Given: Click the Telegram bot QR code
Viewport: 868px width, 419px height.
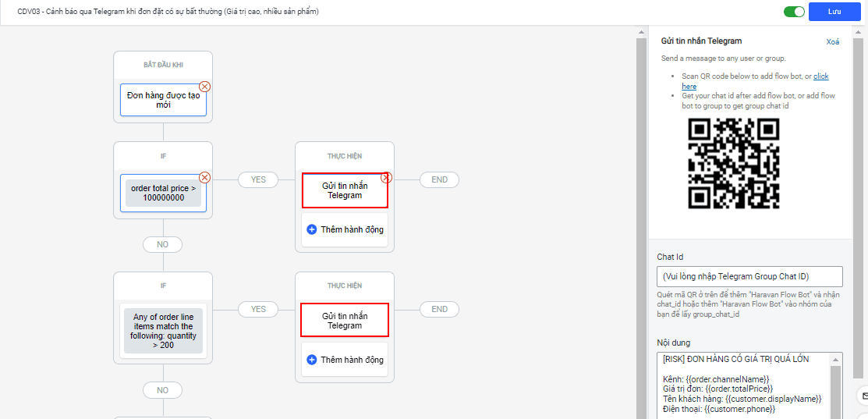Looking at the screenshot, I should pyautogui.click(x=734, y=164).
